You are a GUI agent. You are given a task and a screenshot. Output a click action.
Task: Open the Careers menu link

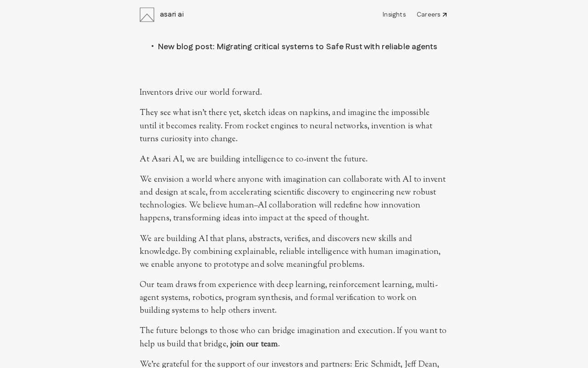[428, 15]
